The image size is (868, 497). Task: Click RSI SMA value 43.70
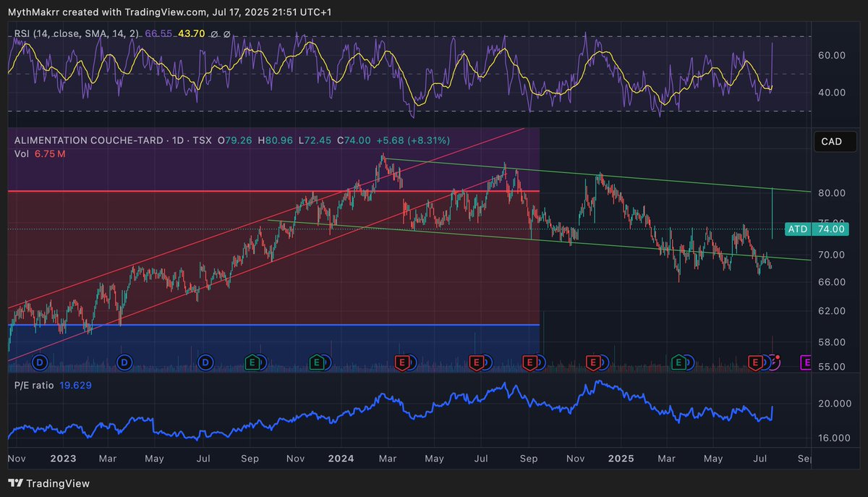pyautogui.click(x=190, y=34)
